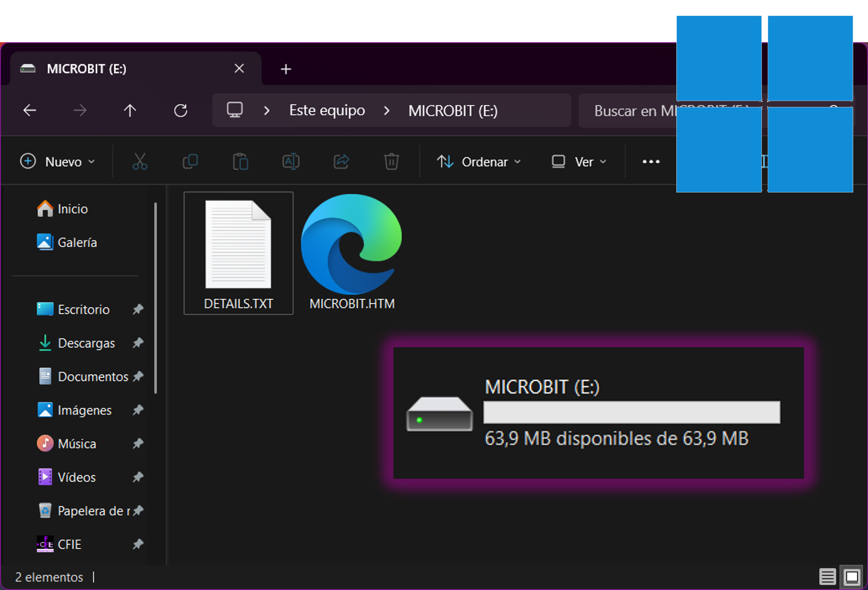Screen dimensions: 868x590
Task: Click the Copy icon in toolbar
Action: point(190,161)
